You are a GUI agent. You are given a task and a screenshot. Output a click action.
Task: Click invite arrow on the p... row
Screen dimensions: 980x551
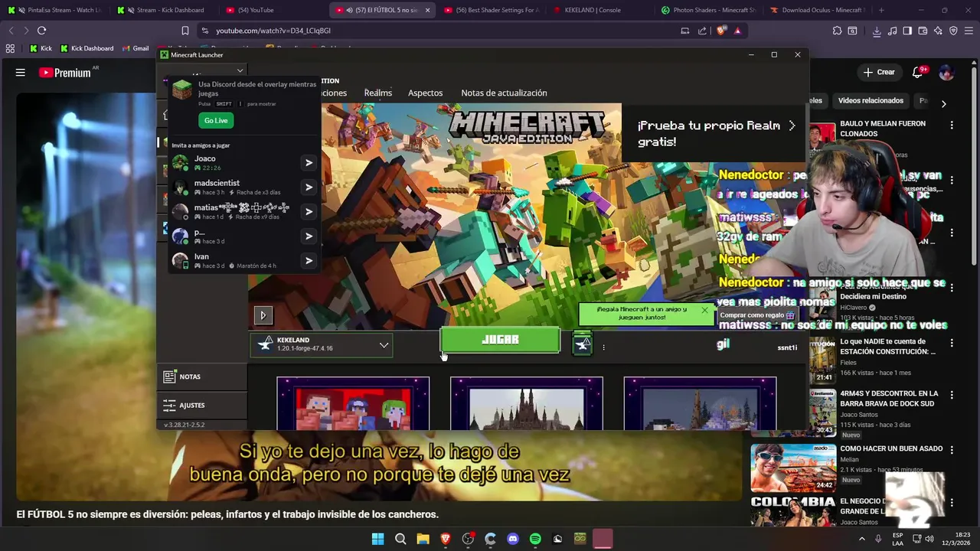point(309,236)
